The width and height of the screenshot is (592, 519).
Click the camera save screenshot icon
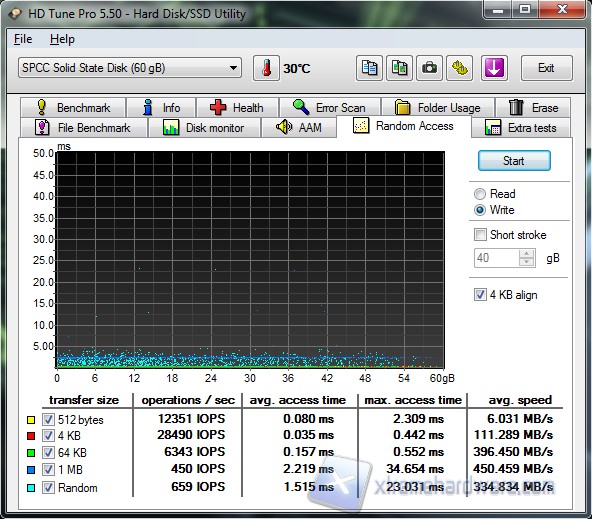coord(429,68)
